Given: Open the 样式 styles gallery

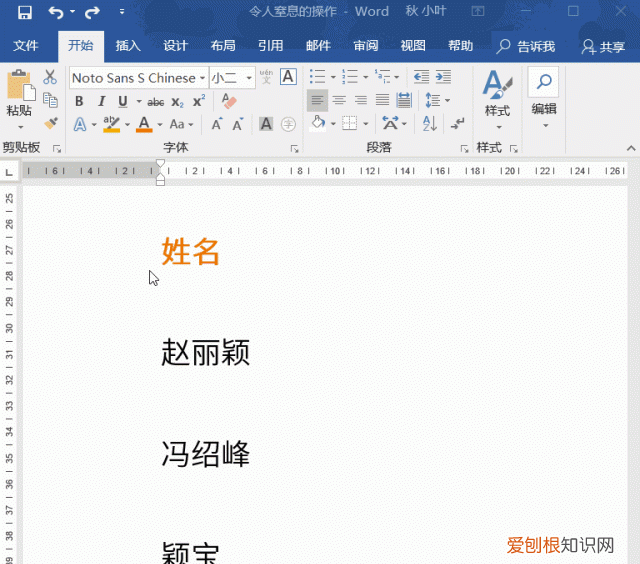Looking at the screenshot, I should point(498,100).
